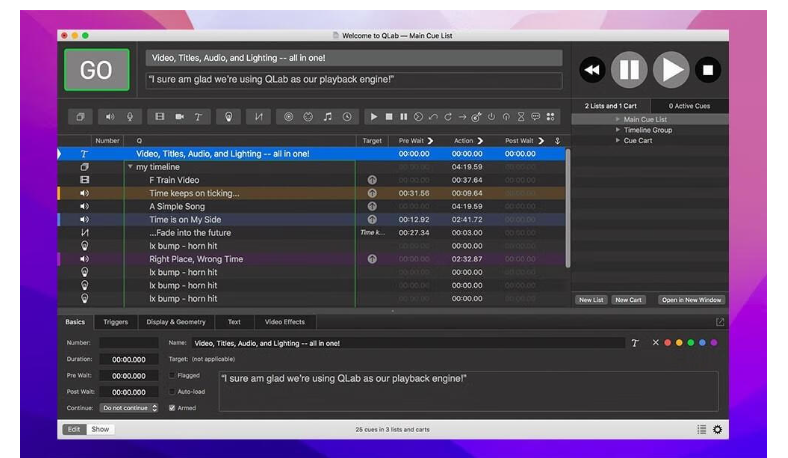Toggle the Pre Wait column arrow
Image resolution: width=788 pixels, height=458 pixels.
[430, 141]
